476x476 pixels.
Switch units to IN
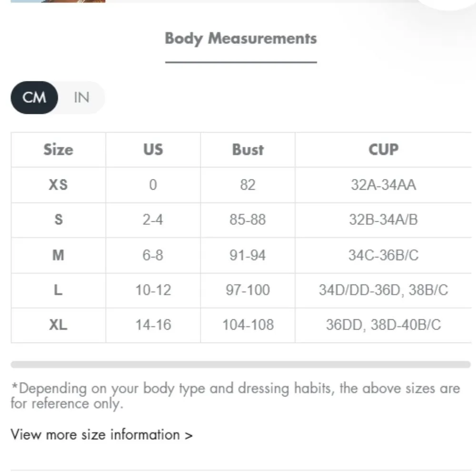click(81, 98)
